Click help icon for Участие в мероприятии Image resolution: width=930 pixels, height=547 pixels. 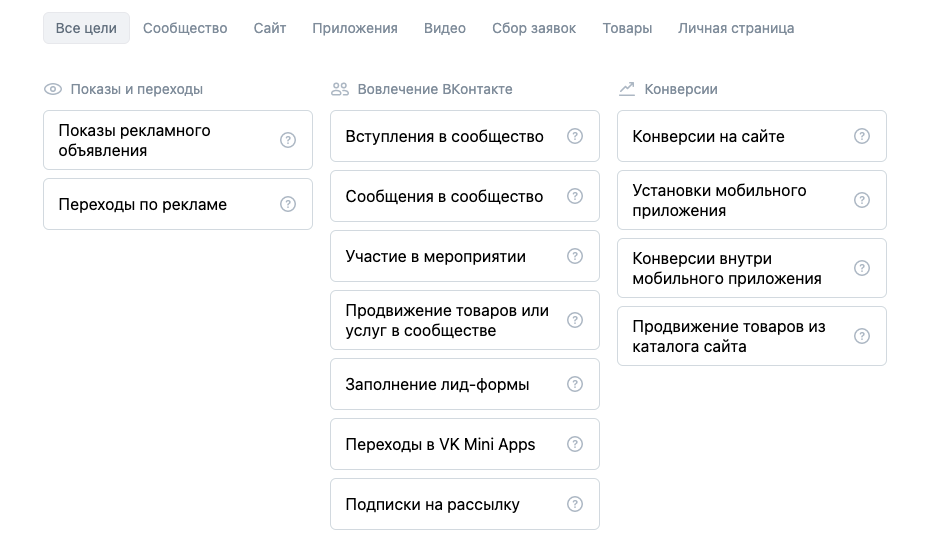click(575, 256)
